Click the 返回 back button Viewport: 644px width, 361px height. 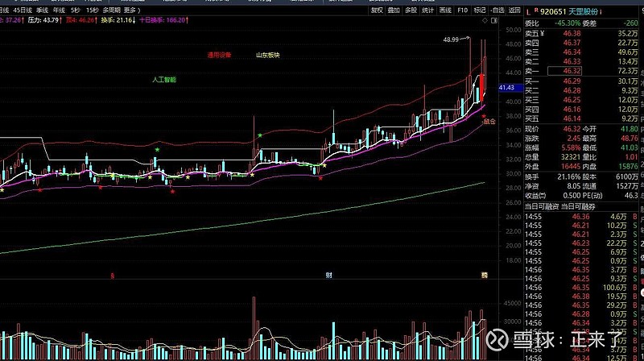pos(514,10)
